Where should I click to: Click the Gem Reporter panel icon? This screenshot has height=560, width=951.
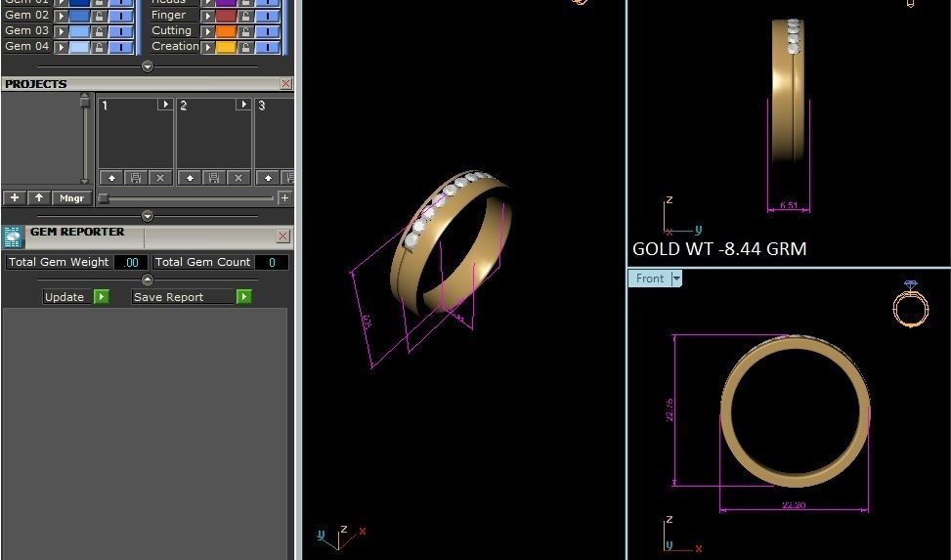13,237
